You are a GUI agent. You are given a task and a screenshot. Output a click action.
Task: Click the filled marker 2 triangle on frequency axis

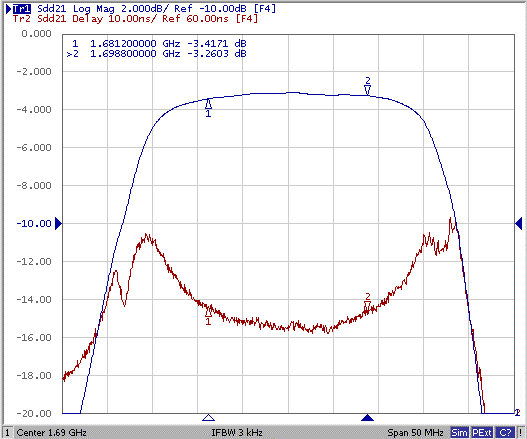(x=367, y=418)
